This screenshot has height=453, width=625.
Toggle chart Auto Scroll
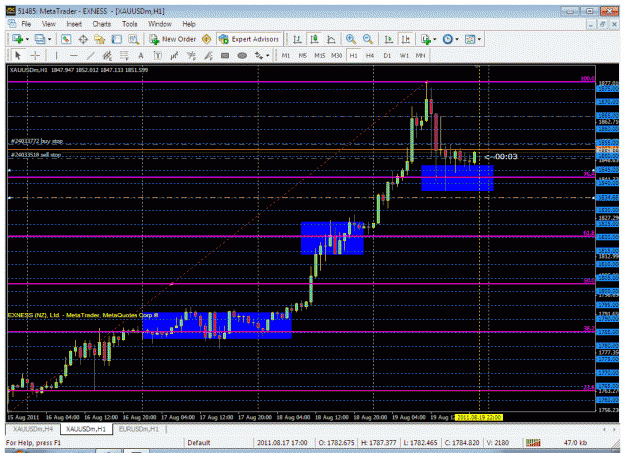click(389, 39)
